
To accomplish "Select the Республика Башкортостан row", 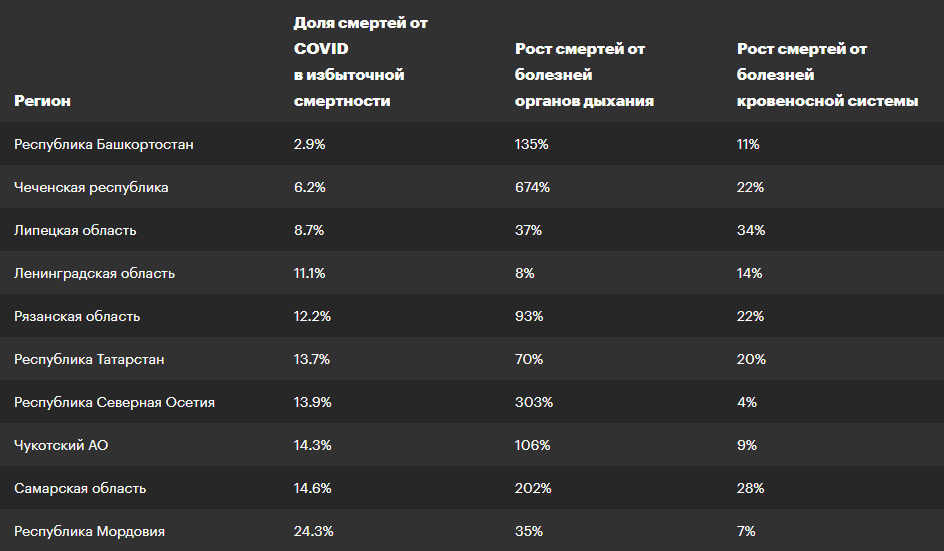I will 472,144.
